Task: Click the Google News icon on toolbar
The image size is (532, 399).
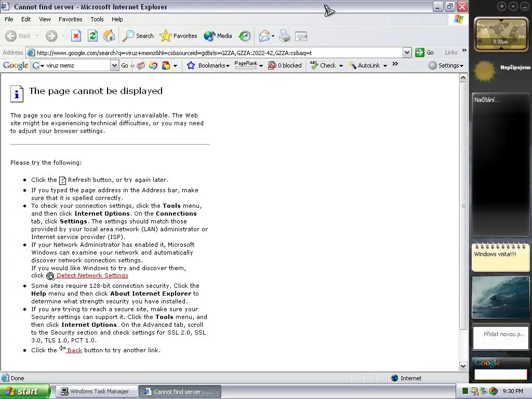Action: tap(141, 65)
